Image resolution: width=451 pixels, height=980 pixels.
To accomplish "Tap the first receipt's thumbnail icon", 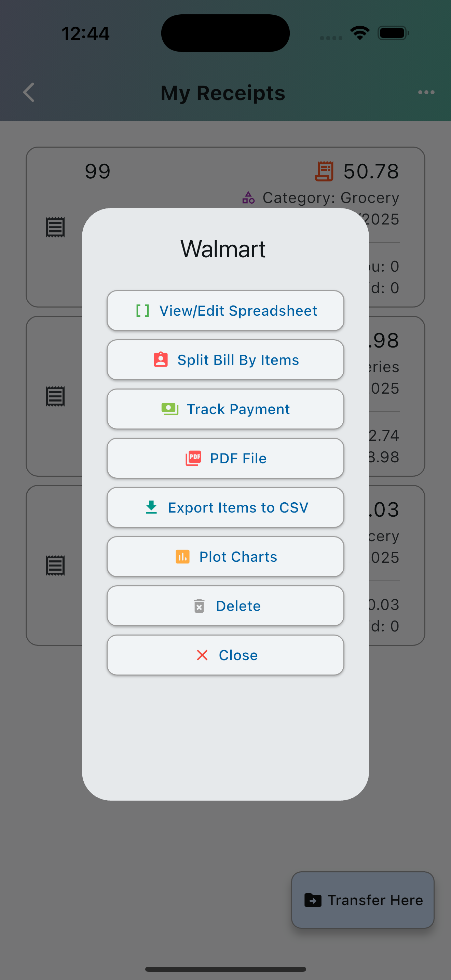I will point(55,227).
